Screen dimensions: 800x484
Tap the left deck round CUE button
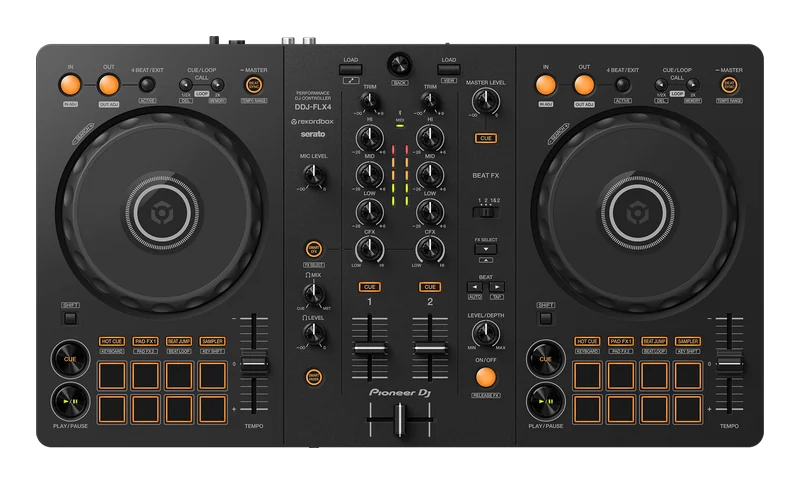[x=70, y=359]
